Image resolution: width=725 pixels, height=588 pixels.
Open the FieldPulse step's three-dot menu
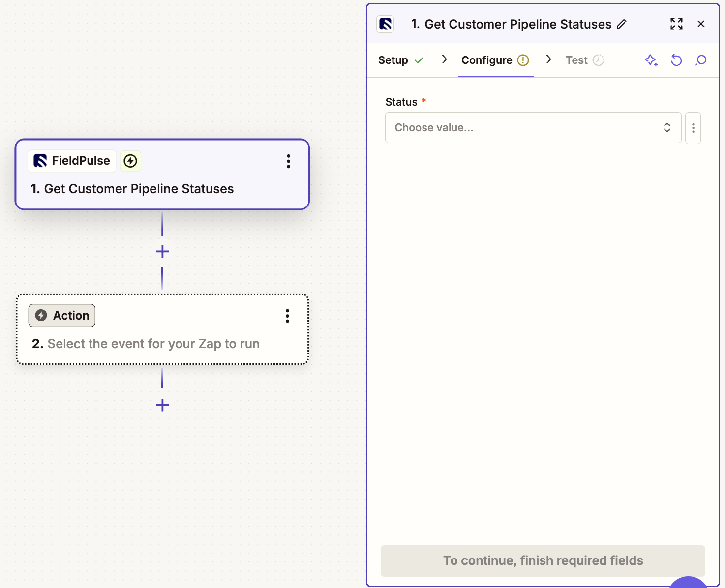[288, 161]
